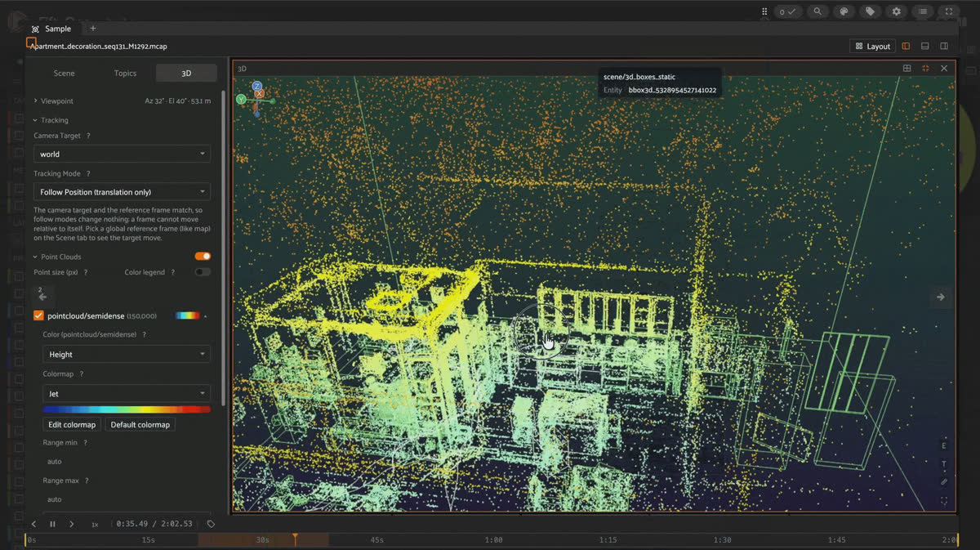Open the Tracking Mode dropdown

[122, 192]
